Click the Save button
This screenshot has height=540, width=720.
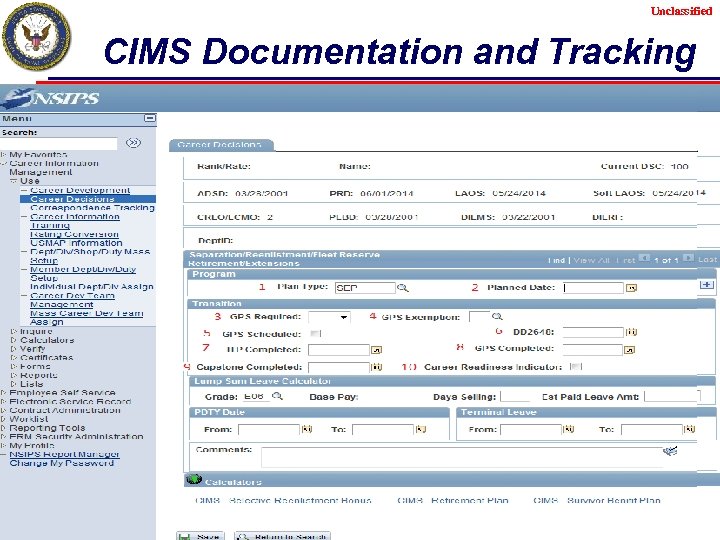coord(200,536)
